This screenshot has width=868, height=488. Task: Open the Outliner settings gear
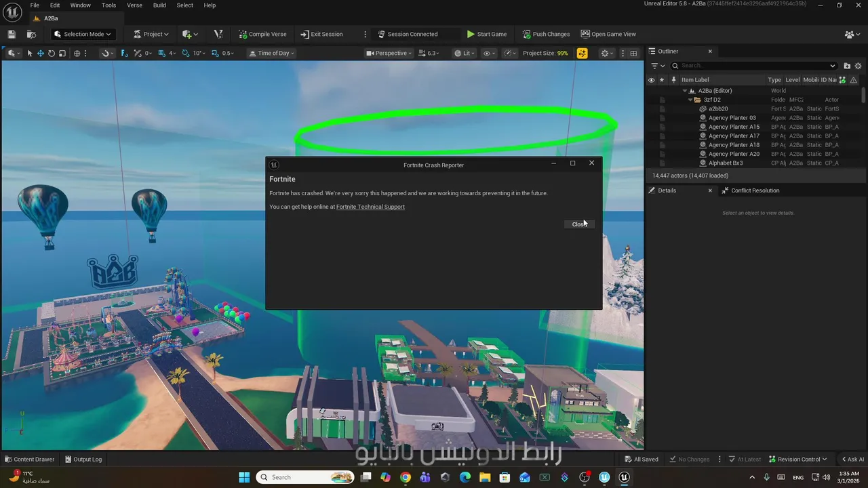[x=859, y=66]
